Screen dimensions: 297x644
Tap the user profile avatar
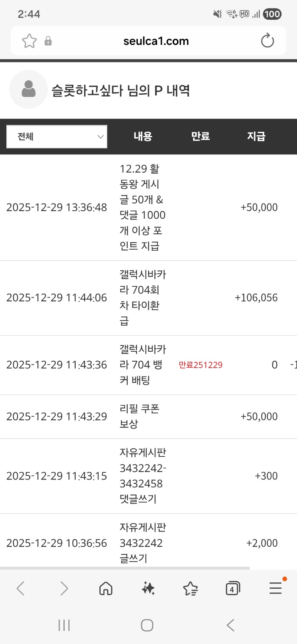coord(29,90)
